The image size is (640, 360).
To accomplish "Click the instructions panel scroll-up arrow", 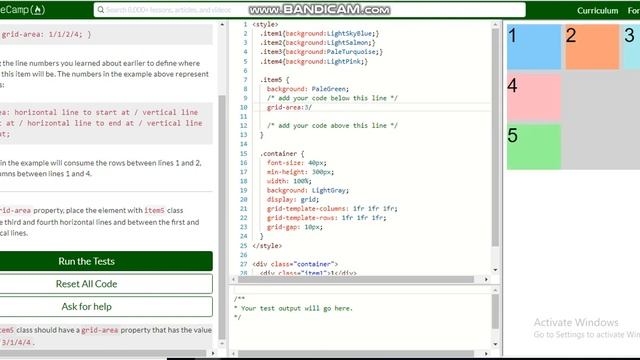I will (222, 24).
